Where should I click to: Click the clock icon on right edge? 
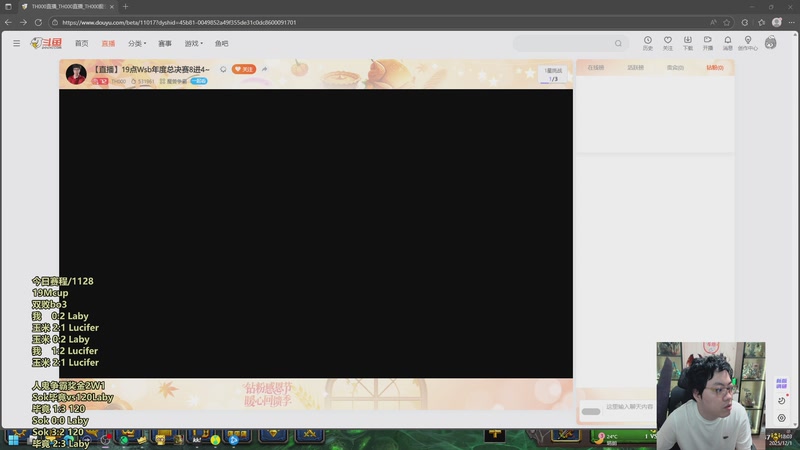(781, 401)
